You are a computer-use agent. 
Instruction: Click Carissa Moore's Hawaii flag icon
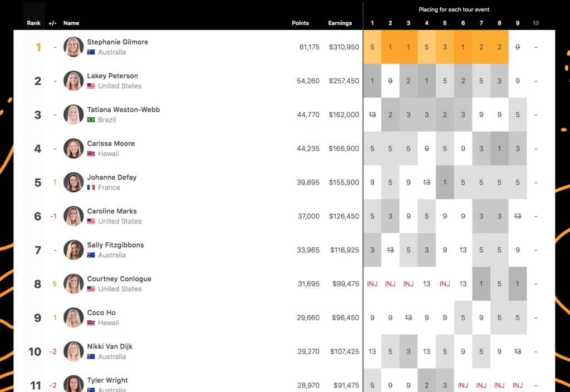pos(91,153)
